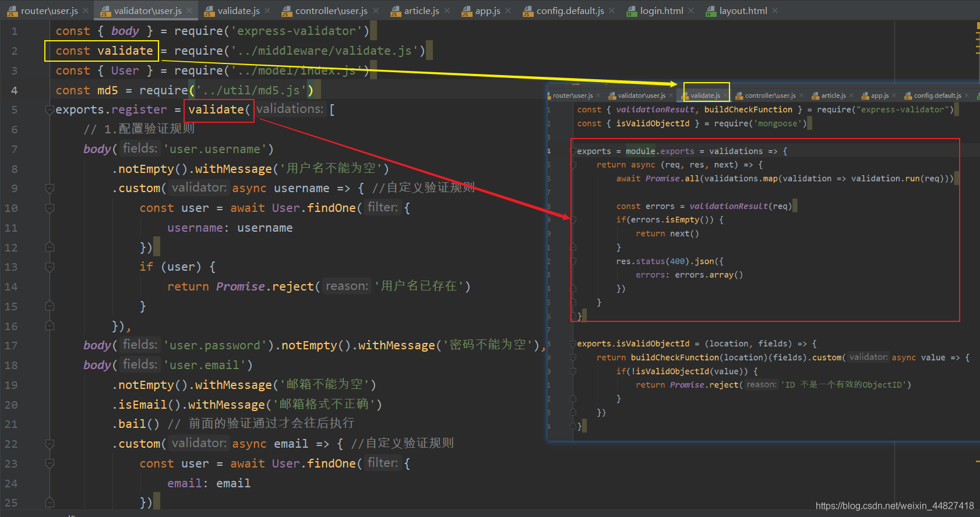This screenshot has height=517, width=980.
Task: Close the router\user.js tab in main editor
Action: click(x=86, y=10)
